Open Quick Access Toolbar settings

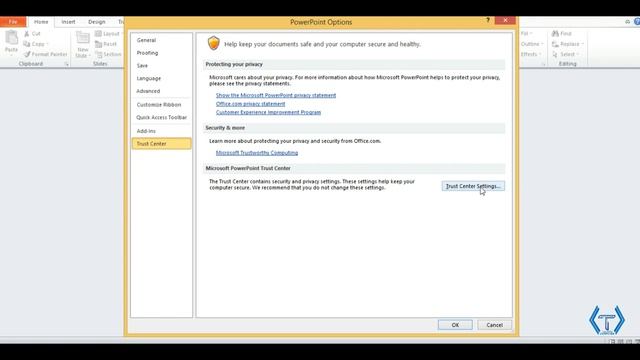(x=162, y=117)
